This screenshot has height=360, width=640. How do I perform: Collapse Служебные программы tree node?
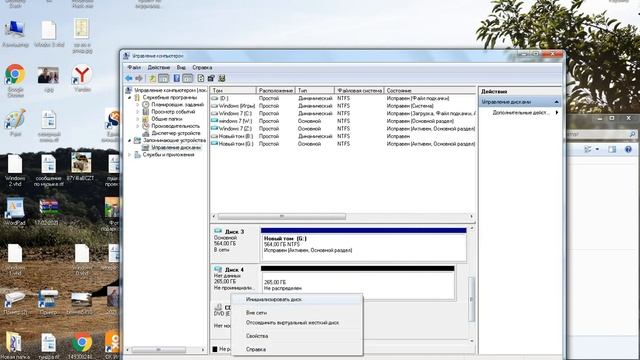130,98
